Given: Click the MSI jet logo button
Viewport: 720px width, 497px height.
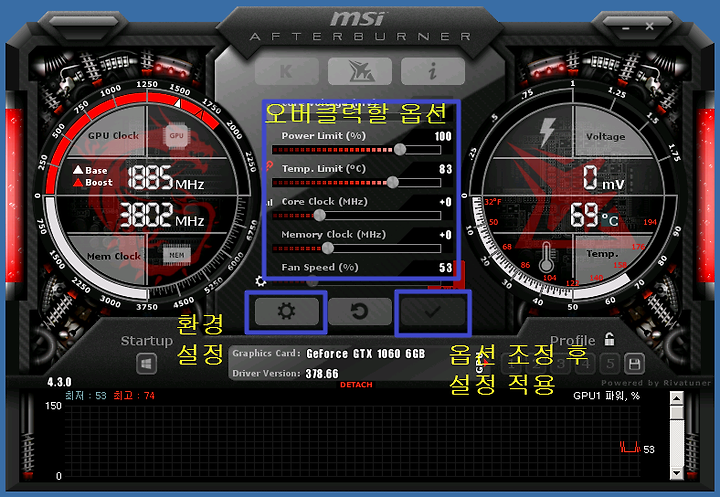Looking at the screenshot, I should pyautogui.click(x=360, y=71).
